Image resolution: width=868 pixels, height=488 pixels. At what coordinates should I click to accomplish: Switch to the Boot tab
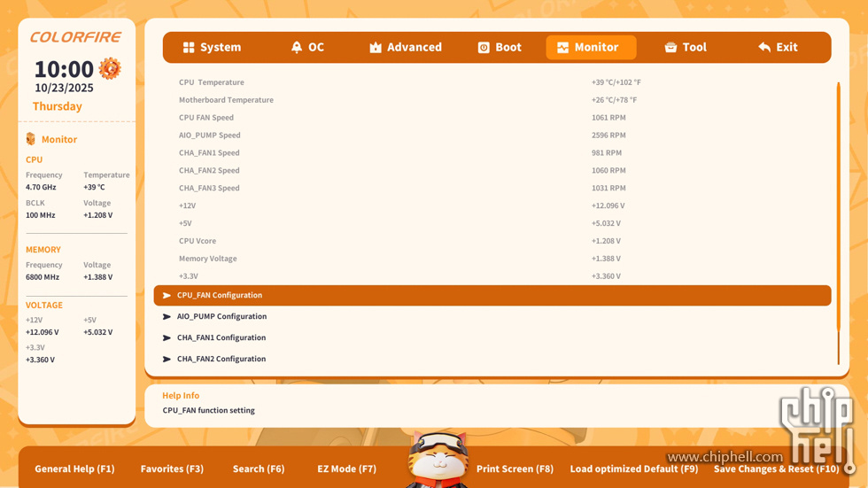(x=508, y=48)
